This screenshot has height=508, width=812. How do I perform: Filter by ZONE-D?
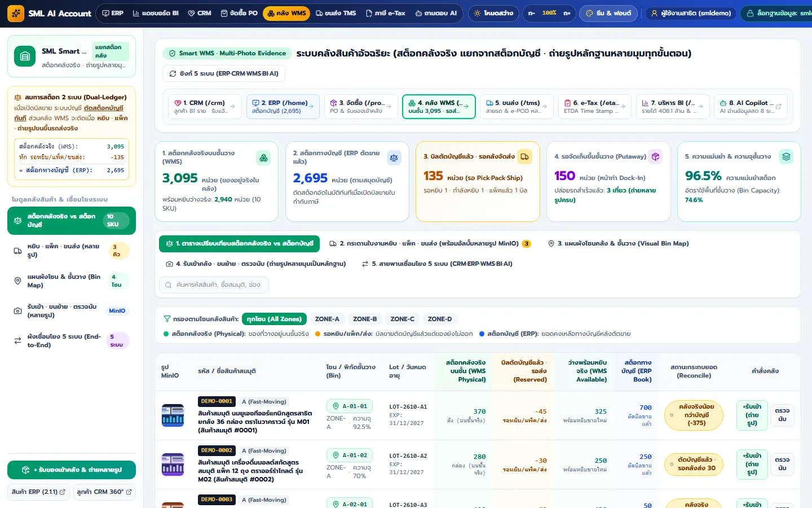[440, 319]
